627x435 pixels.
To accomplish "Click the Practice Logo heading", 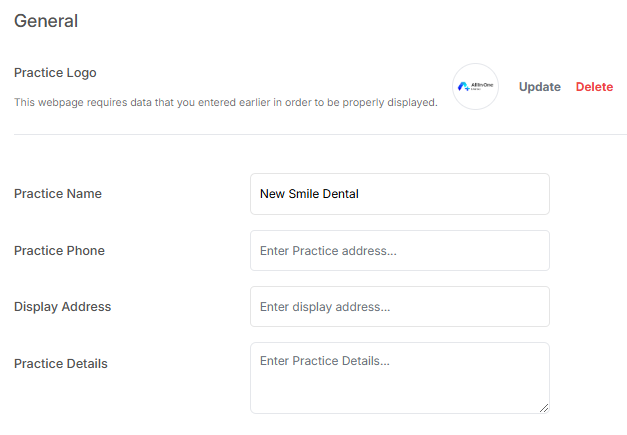I will tap(55, 73).
